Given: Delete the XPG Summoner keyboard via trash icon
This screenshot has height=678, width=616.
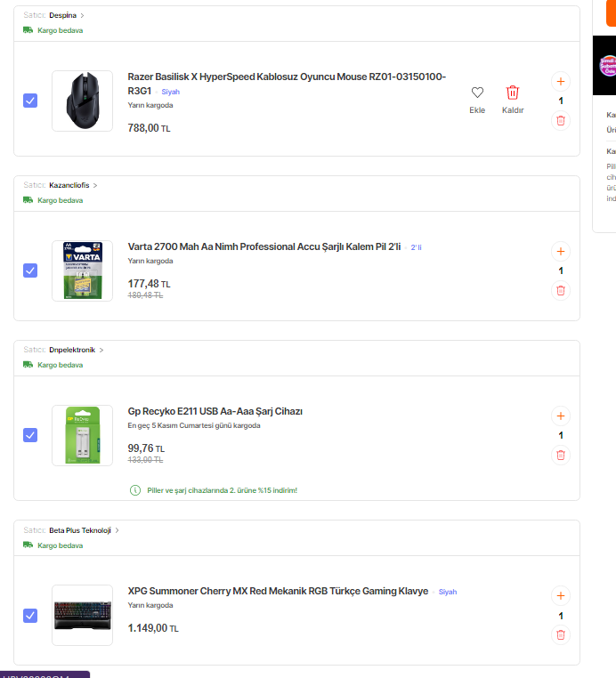Looking at the screenshot, I should coord(561,634).
